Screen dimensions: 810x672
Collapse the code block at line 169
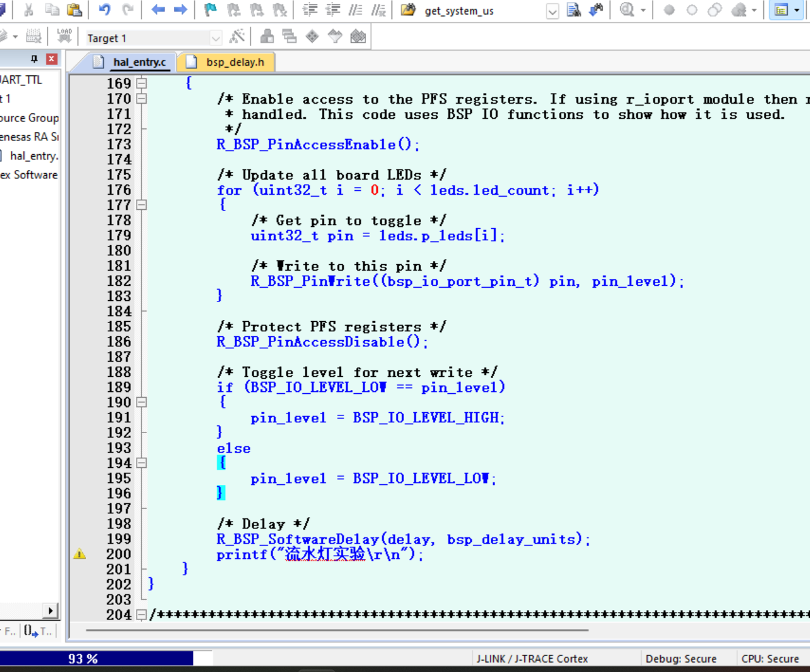point(142,83)
